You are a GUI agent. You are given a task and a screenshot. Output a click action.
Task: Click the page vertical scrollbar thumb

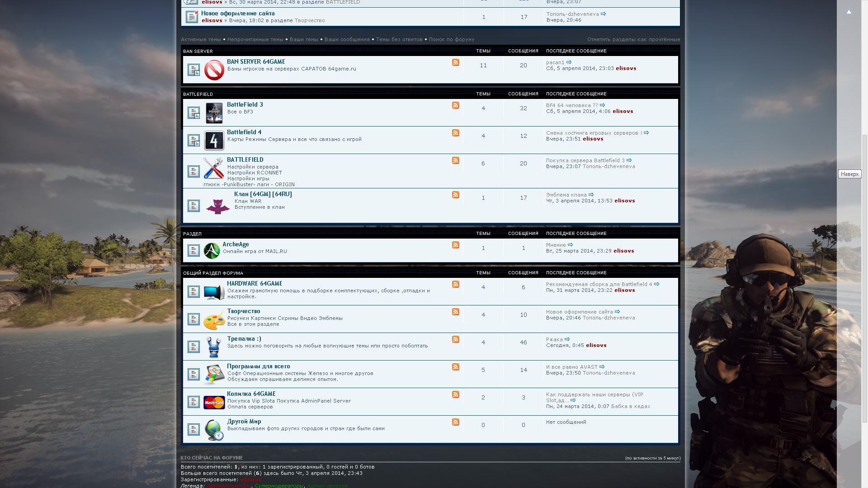pos(864,278)
